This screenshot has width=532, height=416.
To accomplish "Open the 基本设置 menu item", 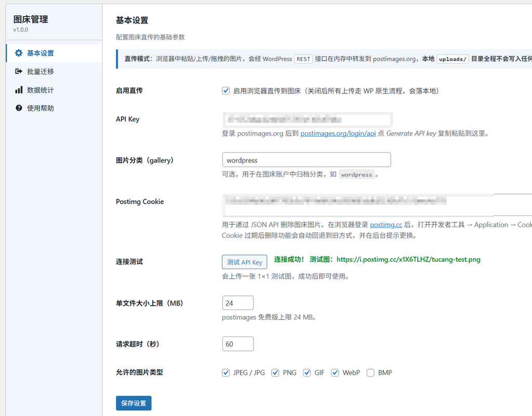I will tap(54, 53).
